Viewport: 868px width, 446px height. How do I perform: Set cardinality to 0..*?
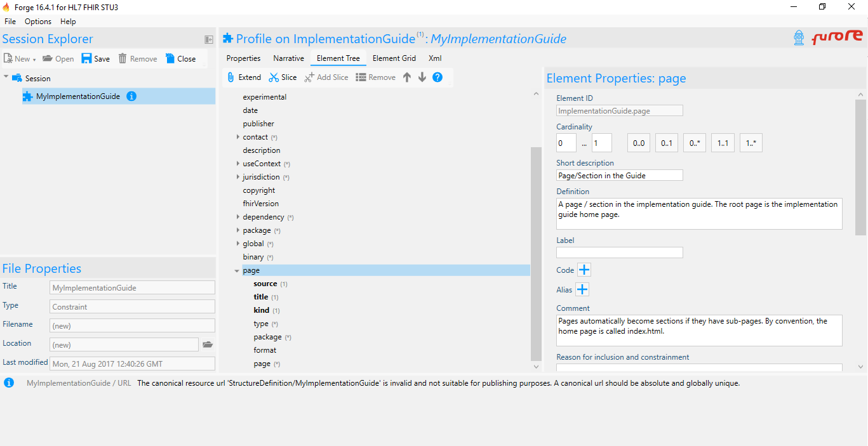[695, 143]
